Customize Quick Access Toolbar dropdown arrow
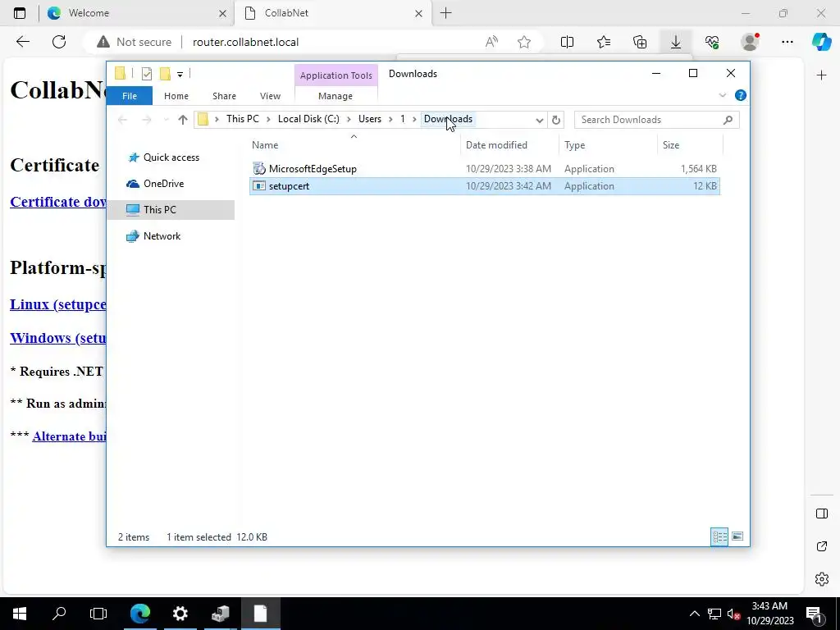 pyautogui.click(x=180, y=75)
